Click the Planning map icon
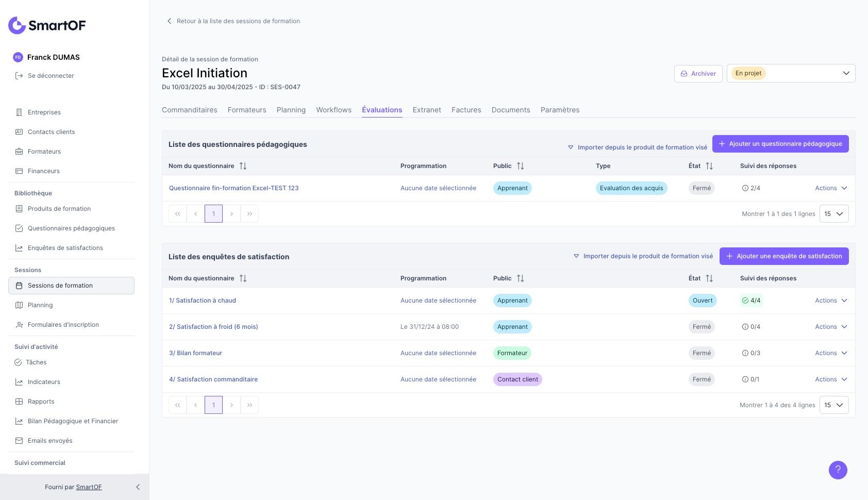This screenshot has height=500, width=868. [x=19, y=305]
